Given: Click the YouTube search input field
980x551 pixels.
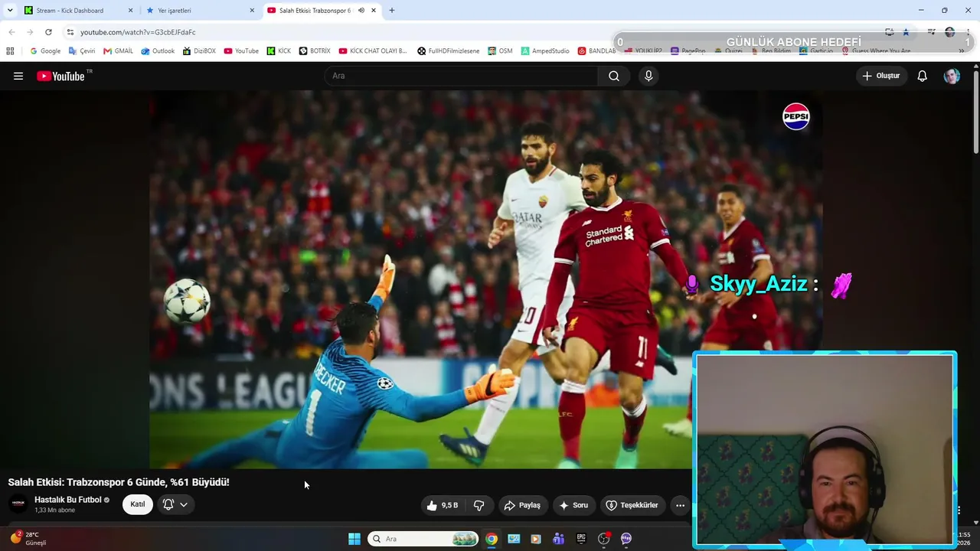Looking at the screenshot, I should click(462, 76).
